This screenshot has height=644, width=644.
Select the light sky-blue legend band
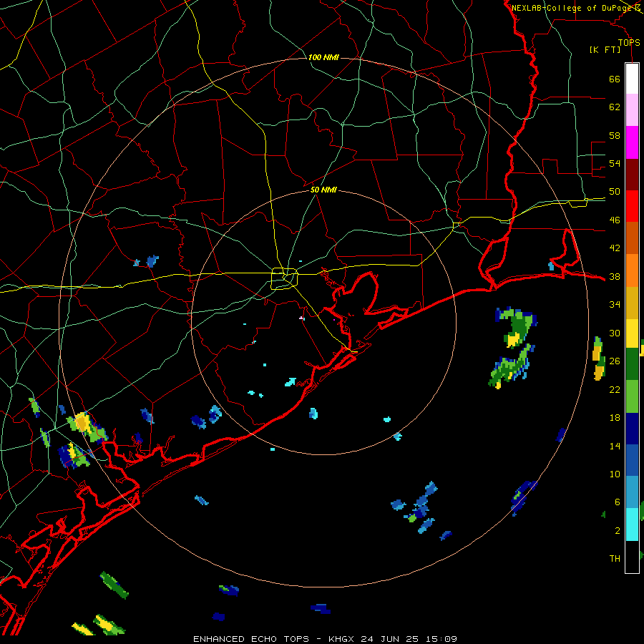click(632, 492)
